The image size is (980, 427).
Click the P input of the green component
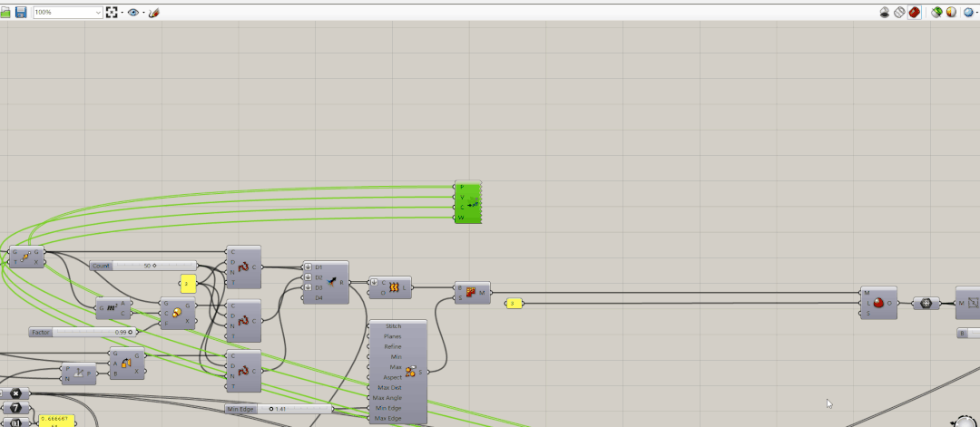tap(461, 187)
